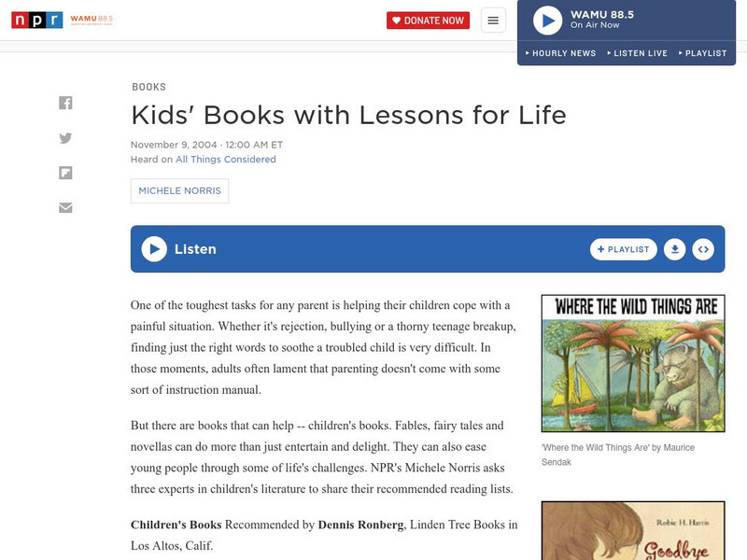Image resolution: width=747 pixels, height=560 pixels.
Task: Click the Donate Now button
Action: point(428,21)
